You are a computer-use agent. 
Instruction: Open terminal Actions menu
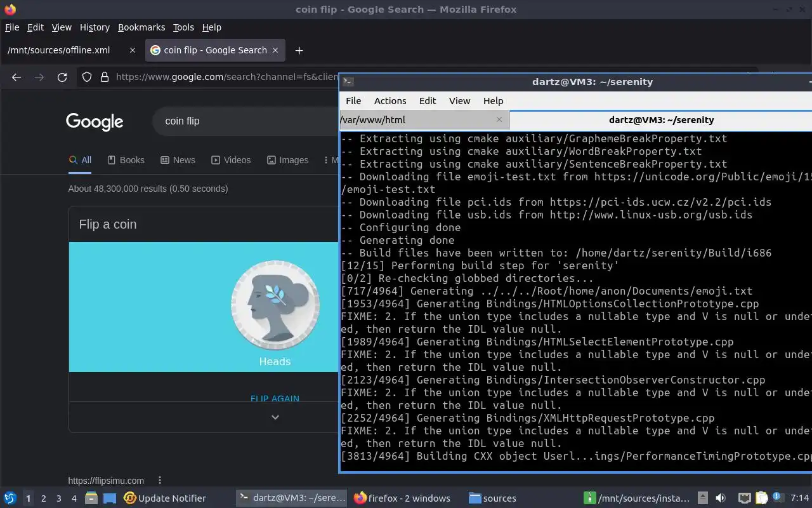(x=390, y=100)
